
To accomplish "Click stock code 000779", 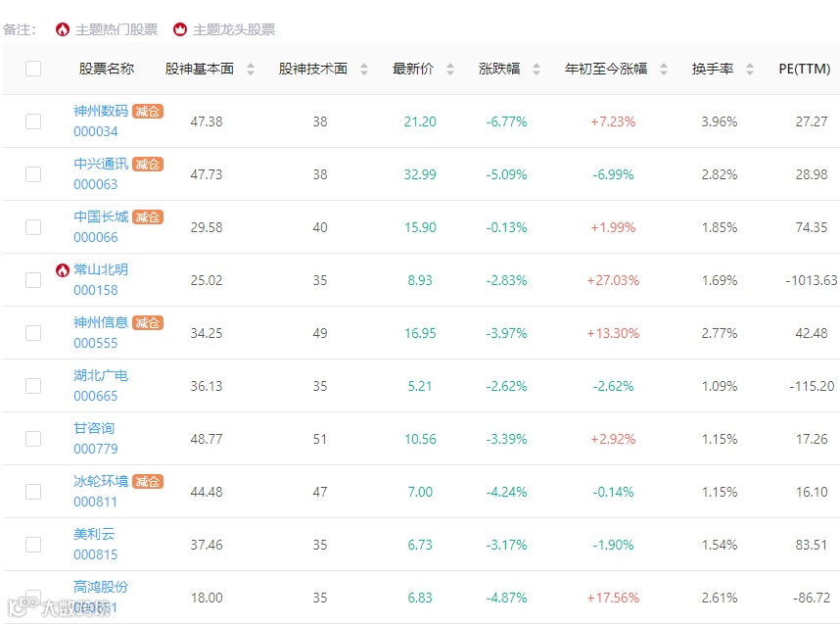I will [x=95, y=449].
